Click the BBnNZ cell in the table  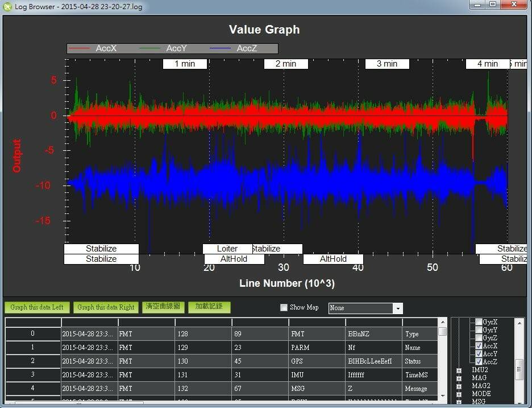(374, 334)
